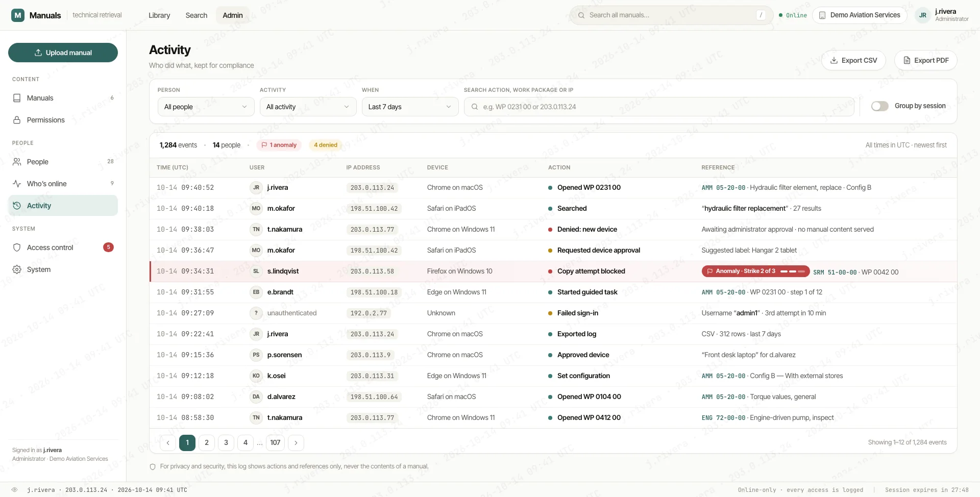
Task: Click user k.osei in the table
Action: point(277,376)
